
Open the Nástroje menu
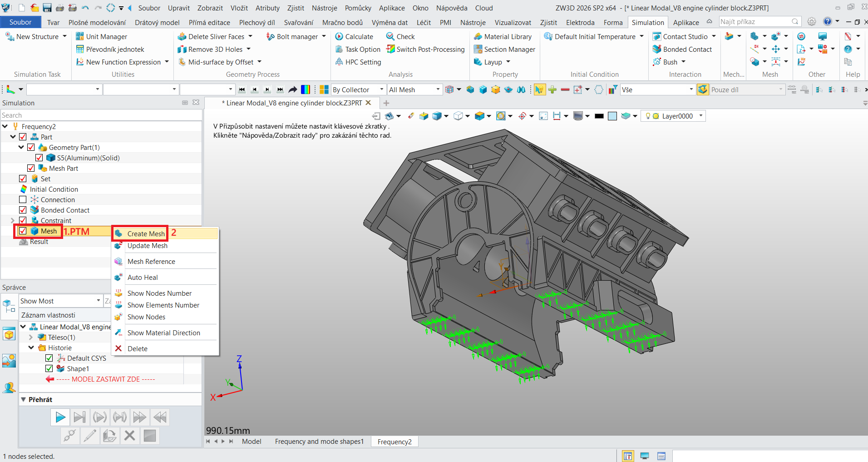click(324, 8)
